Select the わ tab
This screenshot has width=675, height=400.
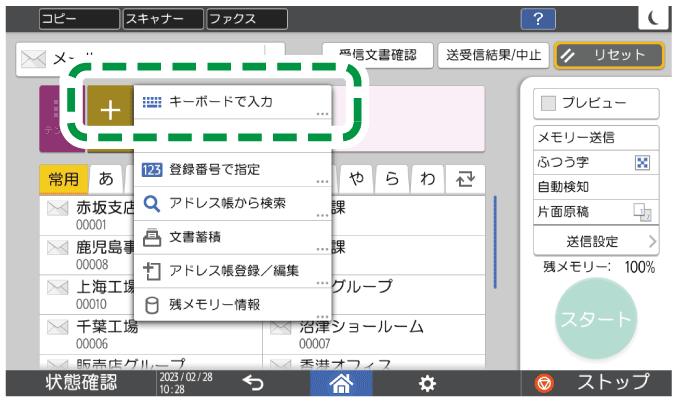pyautogui.click(x=428, y=178)
